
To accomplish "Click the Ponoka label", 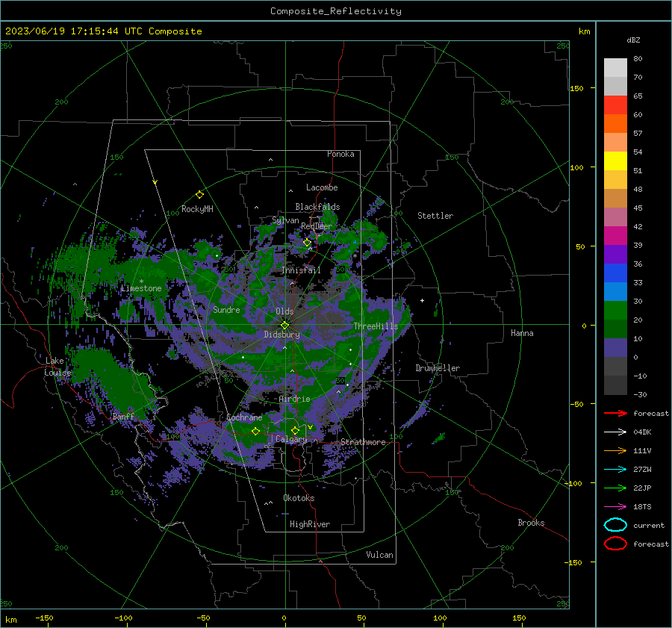I will [340, 154].
